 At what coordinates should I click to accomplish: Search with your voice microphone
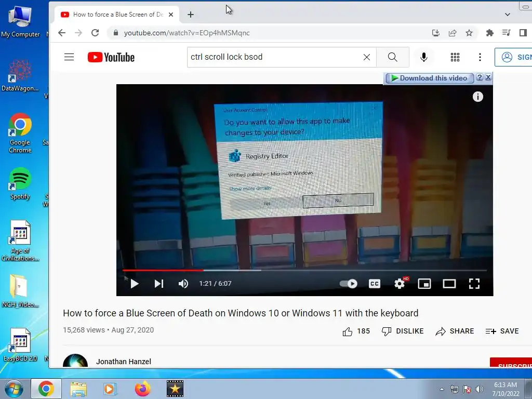click(x=423, y=57)
